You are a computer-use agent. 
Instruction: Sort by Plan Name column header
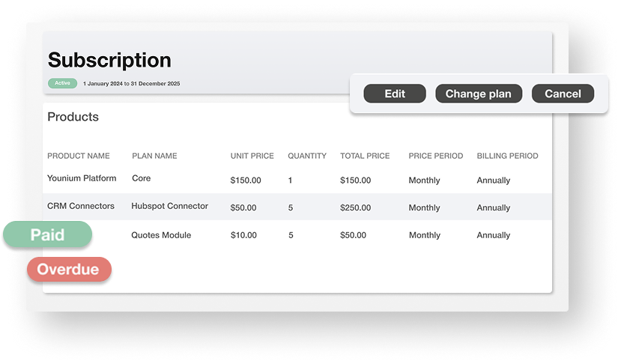(154, 156)
